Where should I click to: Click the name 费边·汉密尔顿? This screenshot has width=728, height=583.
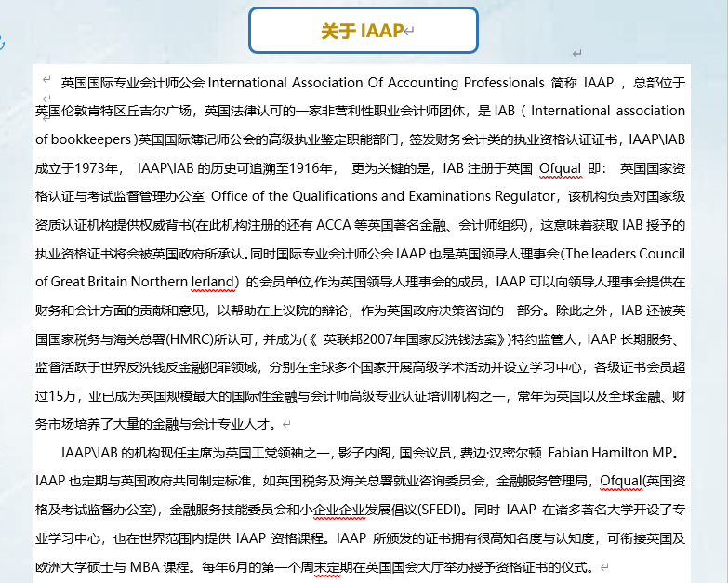pos(500,453)
